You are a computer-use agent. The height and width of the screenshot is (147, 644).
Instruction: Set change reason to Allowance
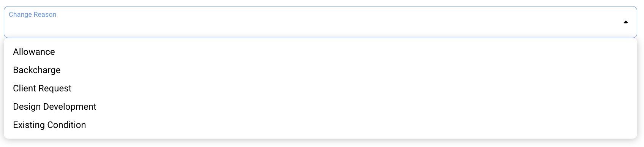pyautogui.click(x=320, y=52)
